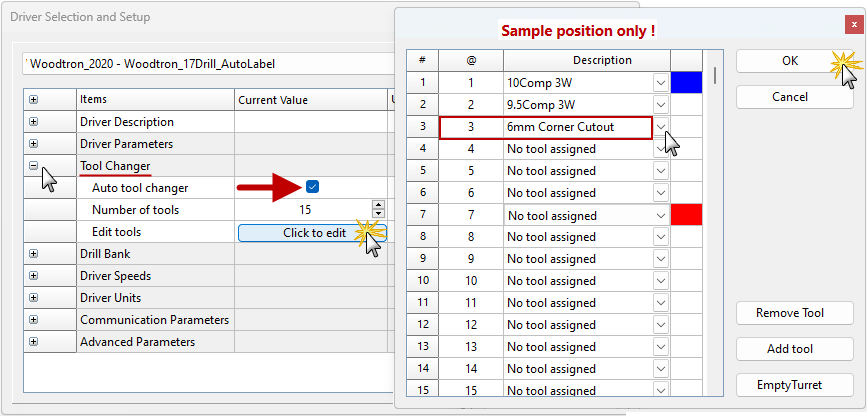Image resolution: width=867 pixels, height=416 pixels.
Task: Click the Remove Tool button
Action: point(790,313)
